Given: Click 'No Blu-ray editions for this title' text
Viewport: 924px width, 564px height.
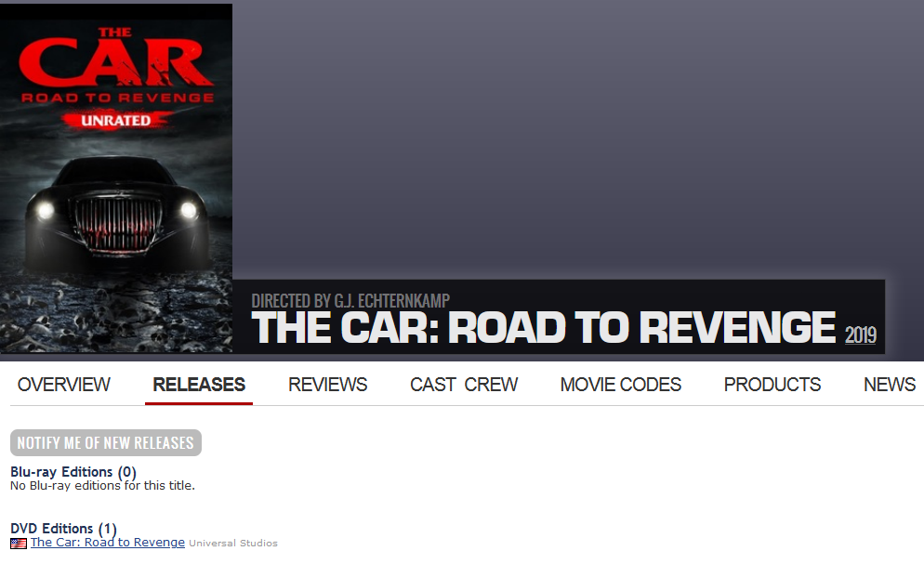Looking at the screenshot, I should coord(102,486).
